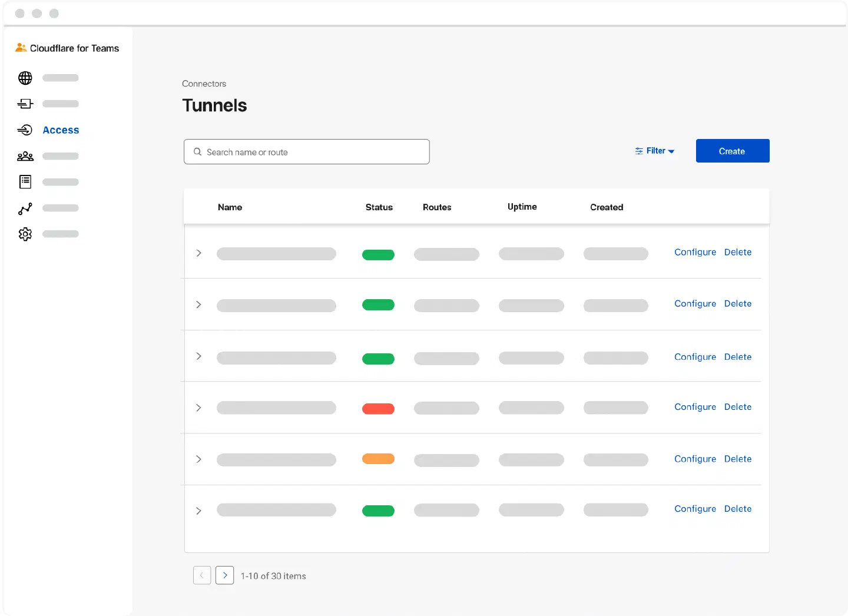This screenshot has height=616, width=848.
Task: Delete the red-status tunnel
Action: coord(738,407)
